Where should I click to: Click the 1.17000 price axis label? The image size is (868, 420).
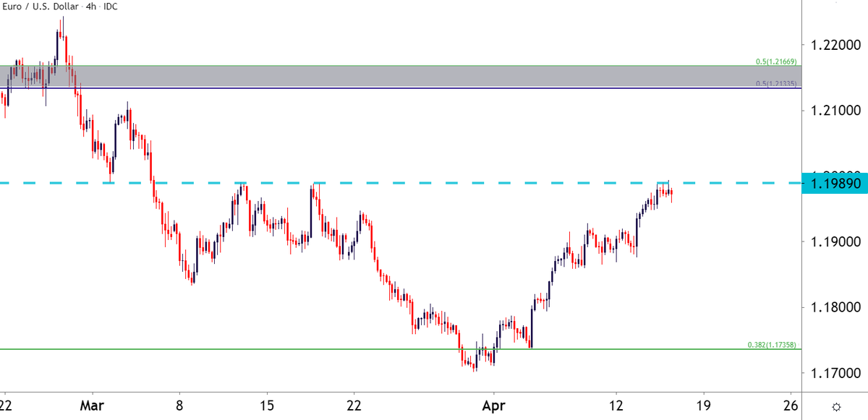[835, 373]
